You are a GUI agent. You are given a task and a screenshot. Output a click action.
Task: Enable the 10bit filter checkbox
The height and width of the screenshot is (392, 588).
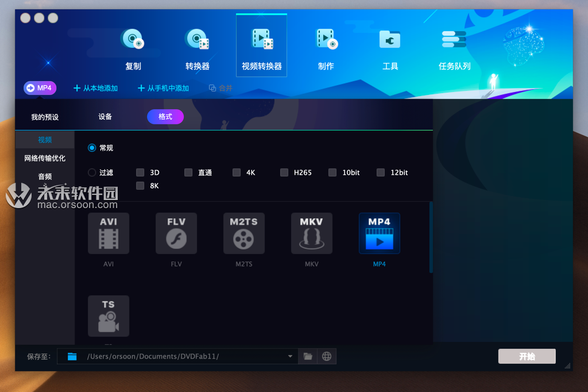tap(332, 172)
